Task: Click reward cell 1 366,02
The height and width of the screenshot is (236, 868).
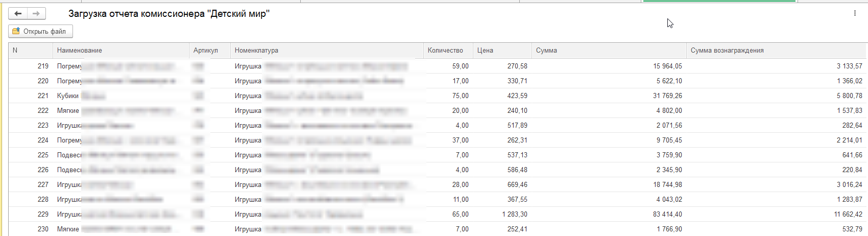Action: 777,81
